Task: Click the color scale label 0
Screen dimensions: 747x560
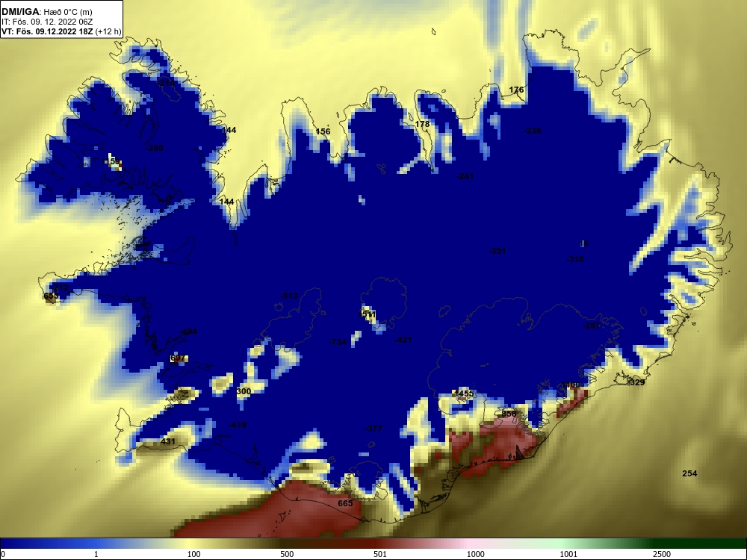Action: 3,554
